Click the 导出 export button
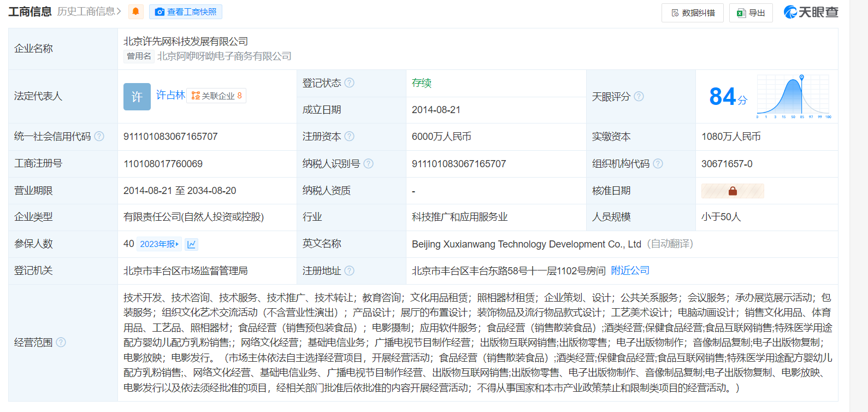The width and height of the screenshot is (868, 412). (751, 13)
